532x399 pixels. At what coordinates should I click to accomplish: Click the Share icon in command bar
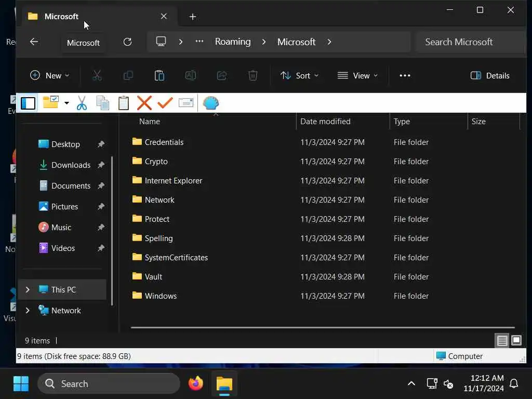[x=221, y=75]
